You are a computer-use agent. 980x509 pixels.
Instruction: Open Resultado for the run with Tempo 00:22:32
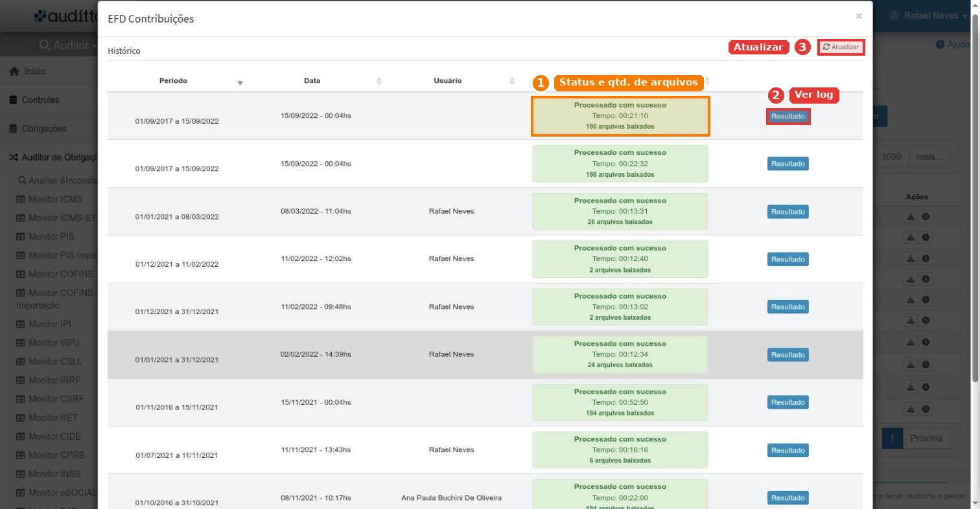click(788, 164)
